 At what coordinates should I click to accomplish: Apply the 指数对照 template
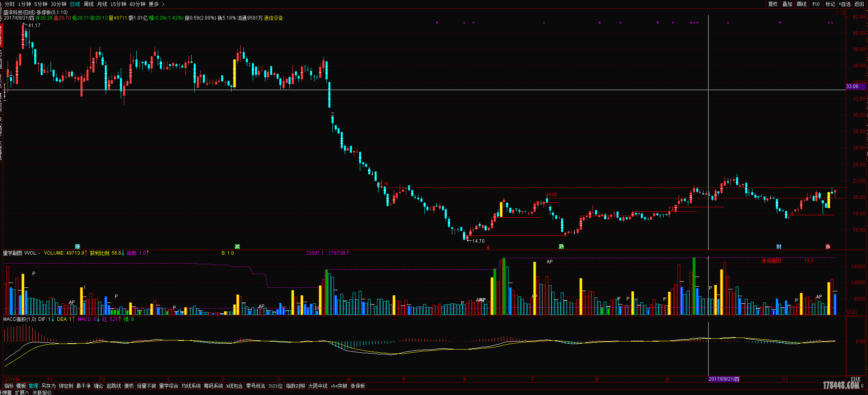click(295, 386)
